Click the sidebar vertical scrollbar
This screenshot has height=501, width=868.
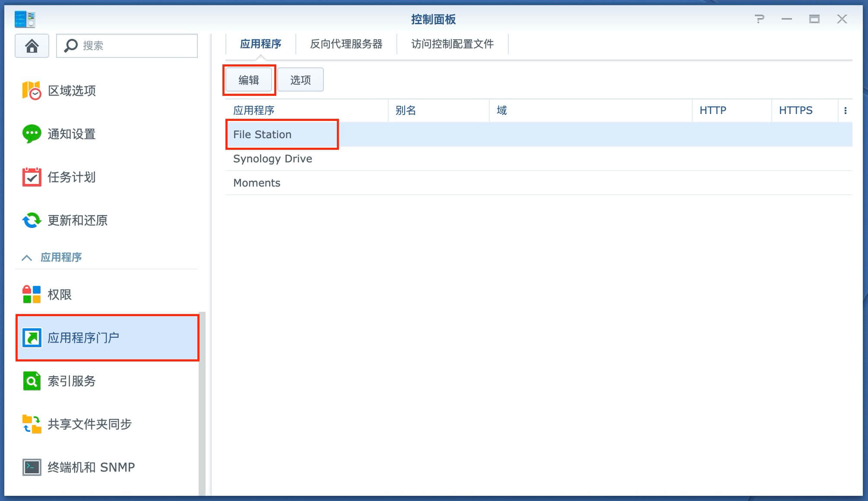pos(202,403)
